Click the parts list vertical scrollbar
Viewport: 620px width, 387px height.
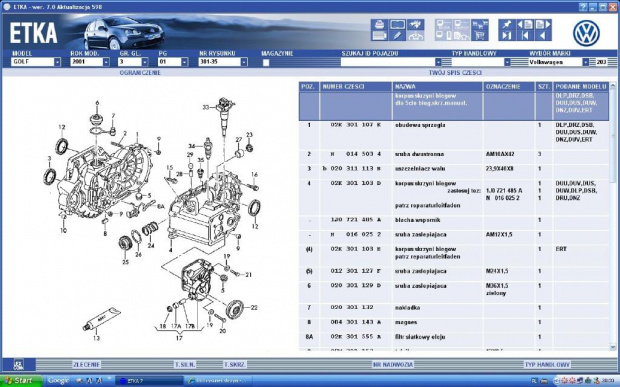613,216
